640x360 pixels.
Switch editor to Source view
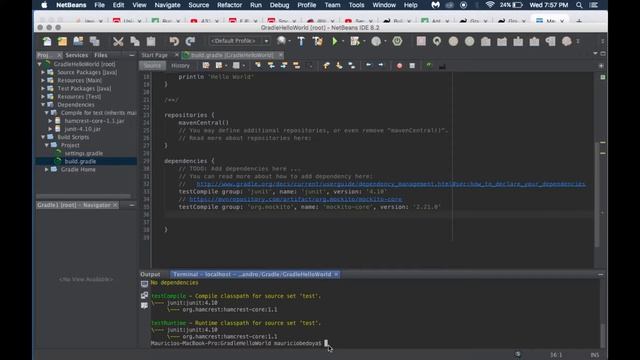tap(152, 66)
